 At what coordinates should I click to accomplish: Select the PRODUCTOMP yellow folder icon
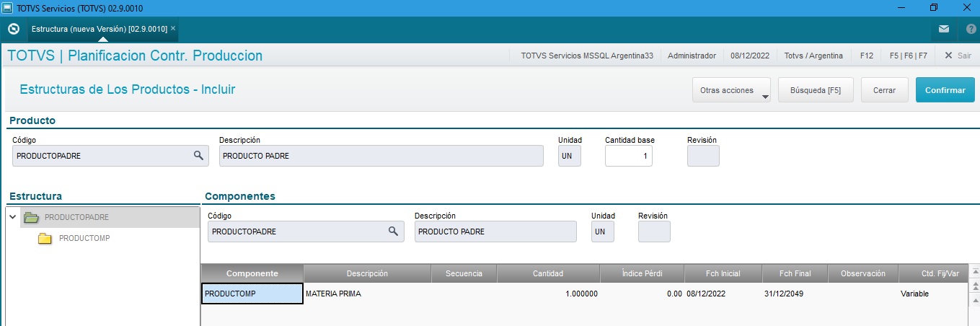pos(45,238)
